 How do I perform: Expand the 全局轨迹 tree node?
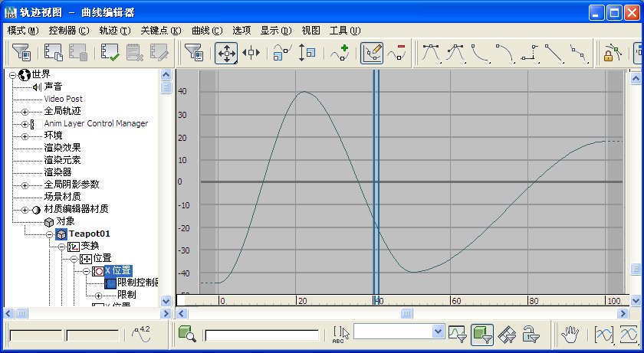coord(25,112)
